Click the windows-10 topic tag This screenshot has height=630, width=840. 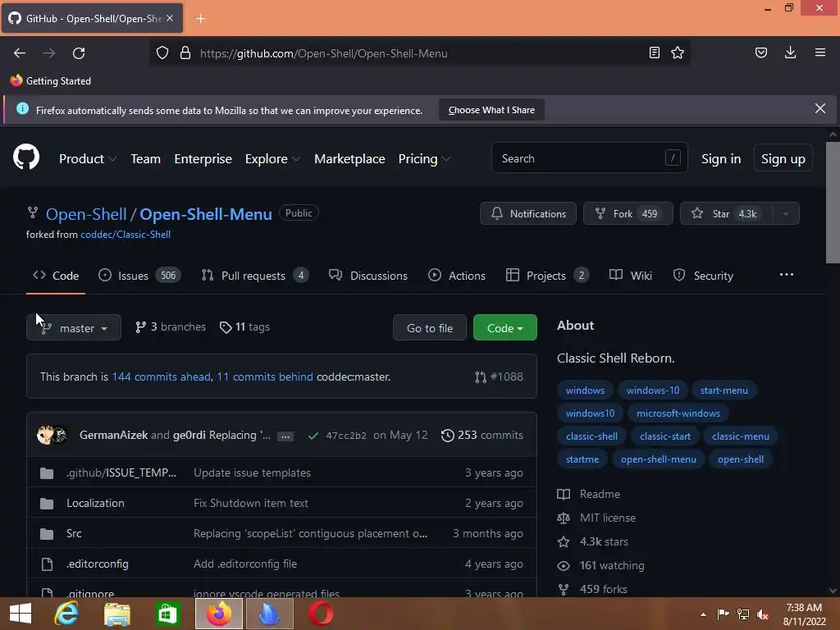[x=653, y=390]
